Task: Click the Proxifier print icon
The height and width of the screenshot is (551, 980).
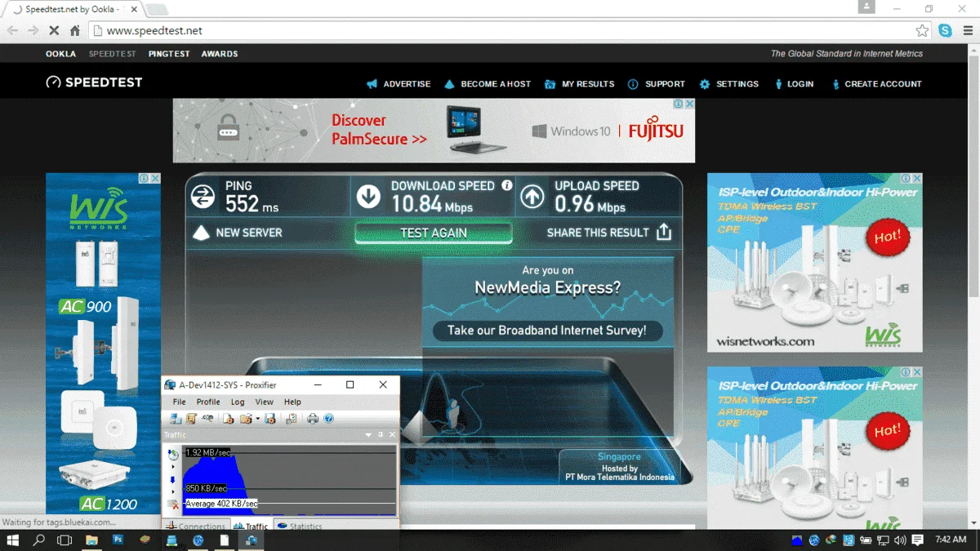Action: 313,419
